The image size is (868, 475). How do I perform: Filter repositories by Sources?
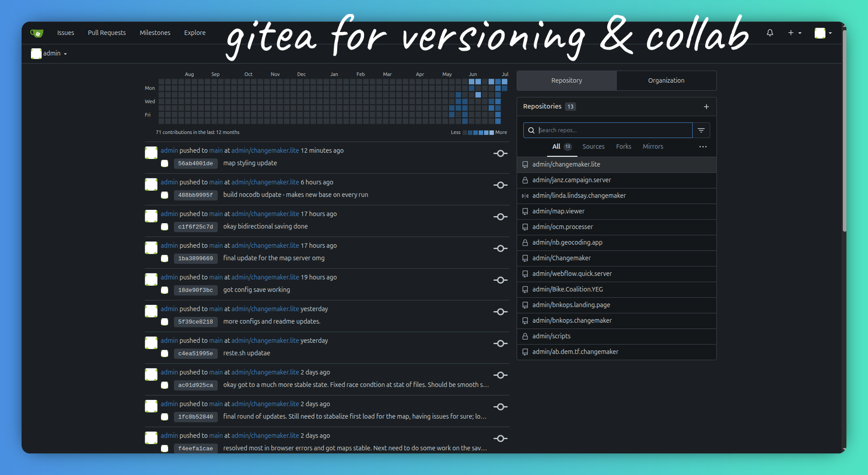[x=593, y=146]
